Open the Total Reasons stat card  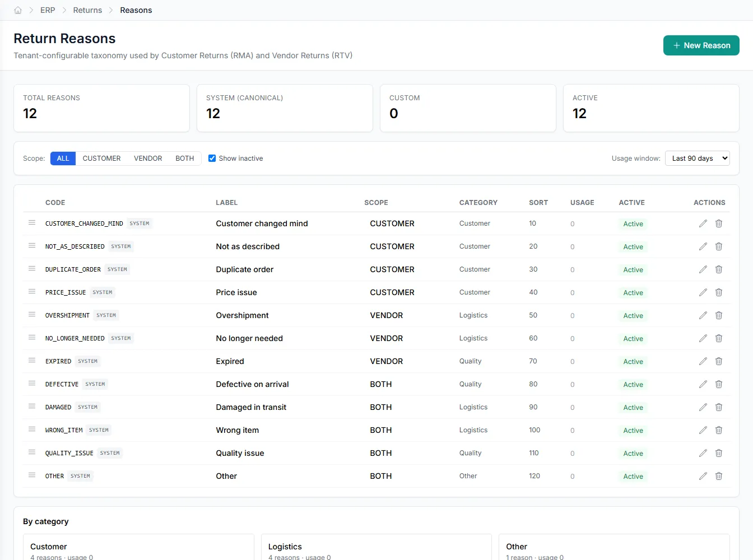pyautogui.click(x=101, y=108)
